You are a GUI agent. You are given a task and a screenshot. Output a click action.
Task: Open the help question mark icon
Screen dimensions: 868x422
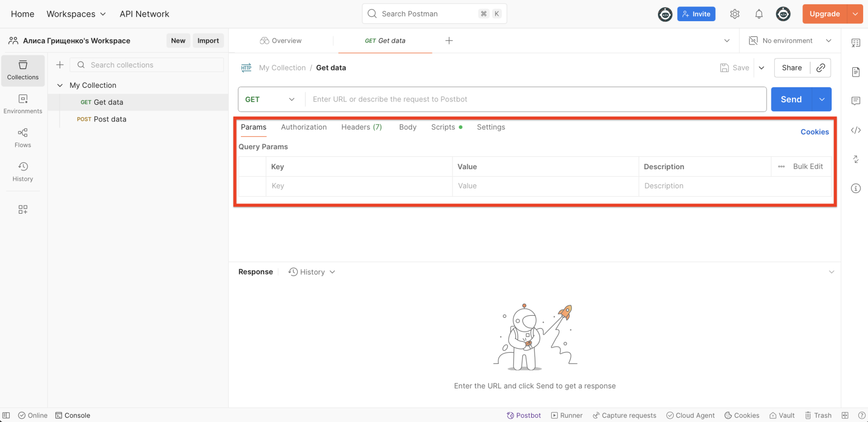pyautogui.click(x=861, y=415)
